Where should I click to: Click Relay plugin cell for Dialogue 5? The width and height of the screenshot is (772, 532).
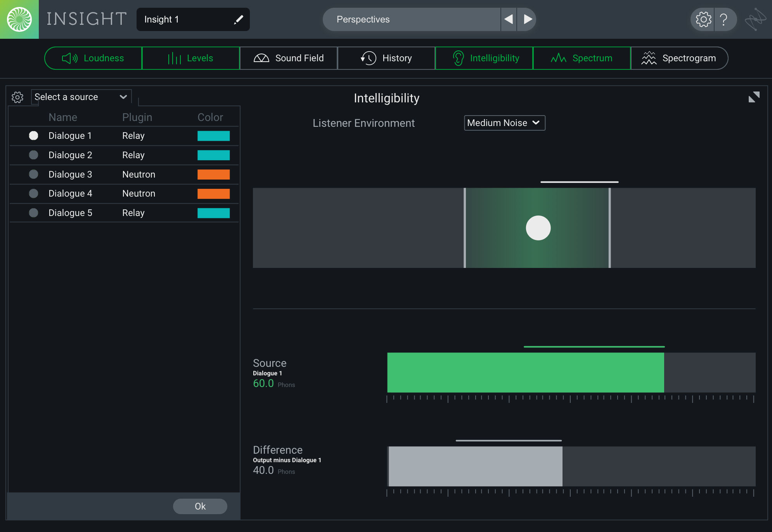coord(133,213)
